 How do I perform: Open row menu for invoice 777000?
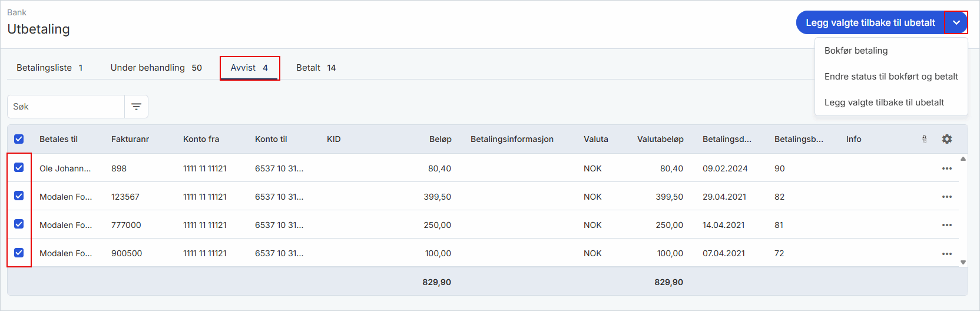point(947,225)
